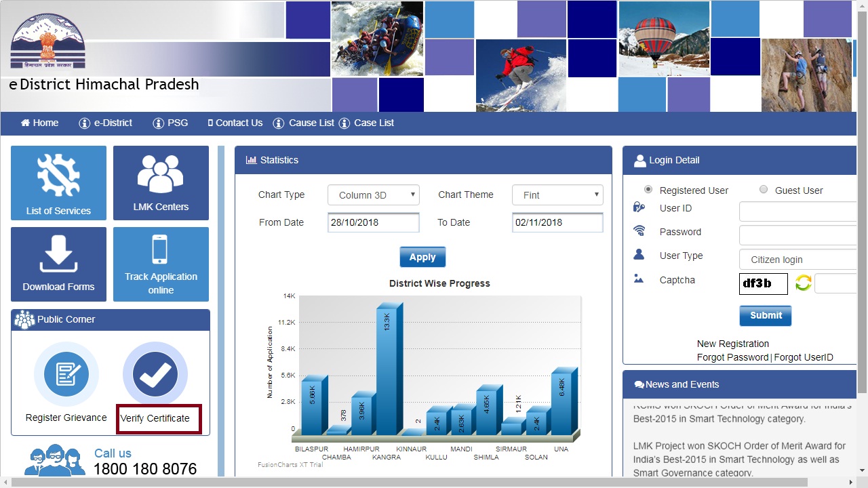
Task: Open the LMK Centers tile
Action: pyautogui.click(x=161, y=183)
